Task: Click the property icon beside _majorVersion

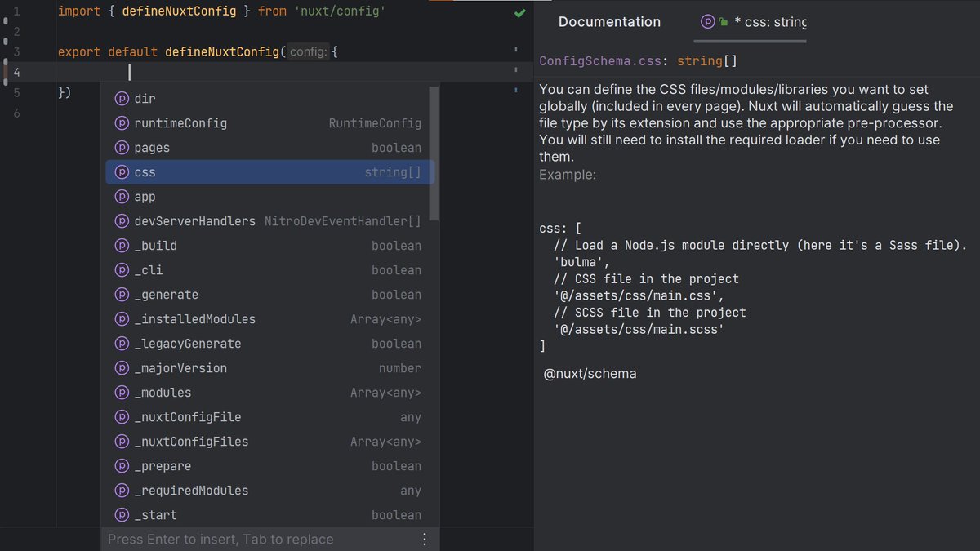Action: [x=122, y=368]
